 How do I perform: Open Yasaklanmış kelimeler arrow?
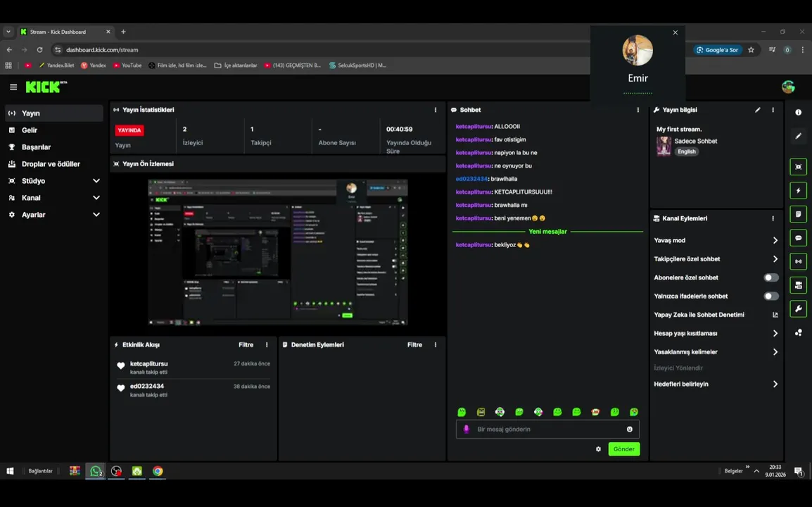coord(775,352)
